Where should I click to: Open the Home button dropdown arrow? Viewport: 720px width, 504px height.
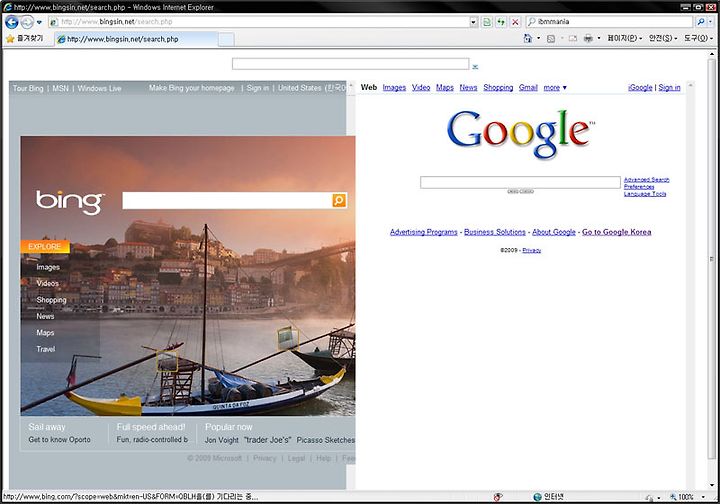[538, 39]
